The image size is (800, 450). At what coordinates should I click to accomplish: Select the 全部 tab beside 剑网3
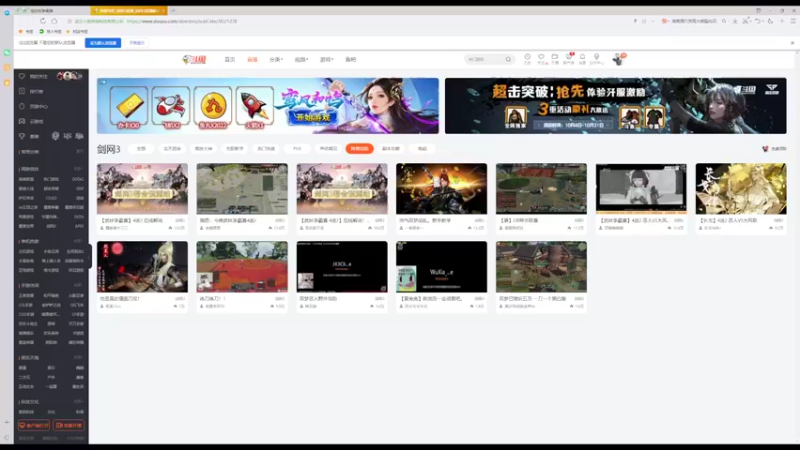[x=141, y=149]
